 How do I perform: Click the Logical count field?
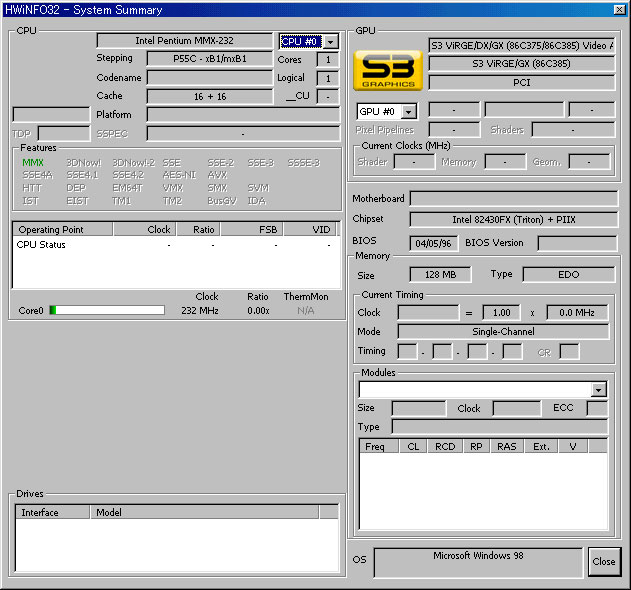(328, 78)
